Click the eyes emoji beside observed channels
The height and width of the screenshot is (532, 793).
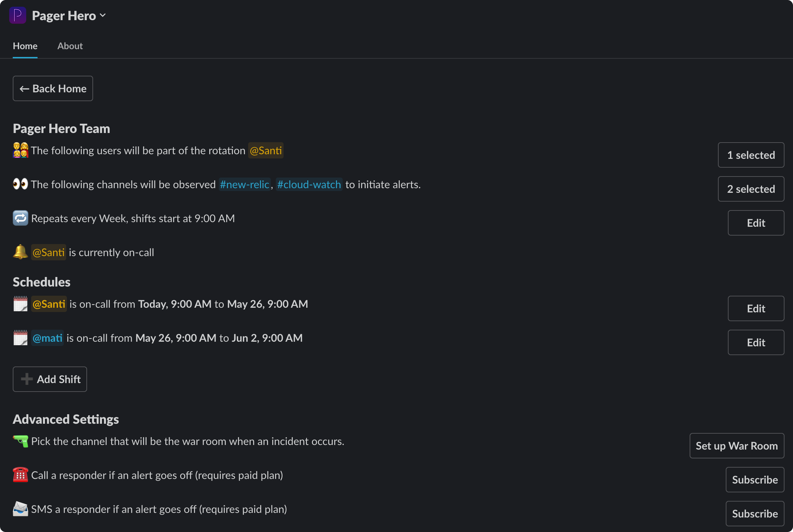coord(21,184)
